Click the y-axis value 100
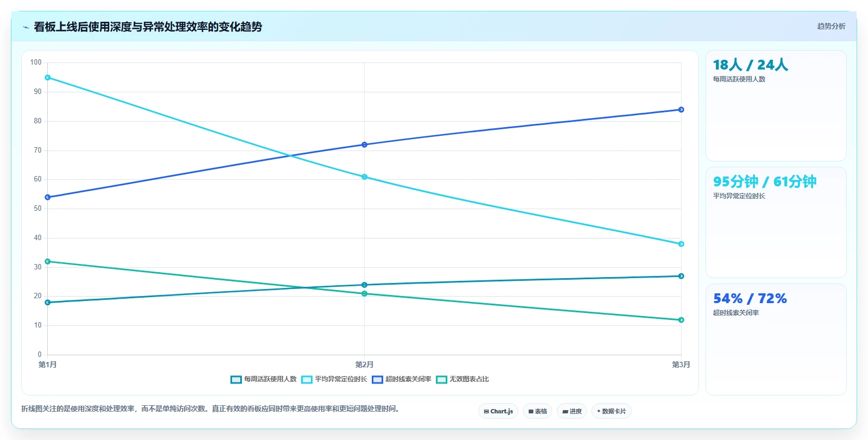Screen dimensions: 868x440 [36, 62]
